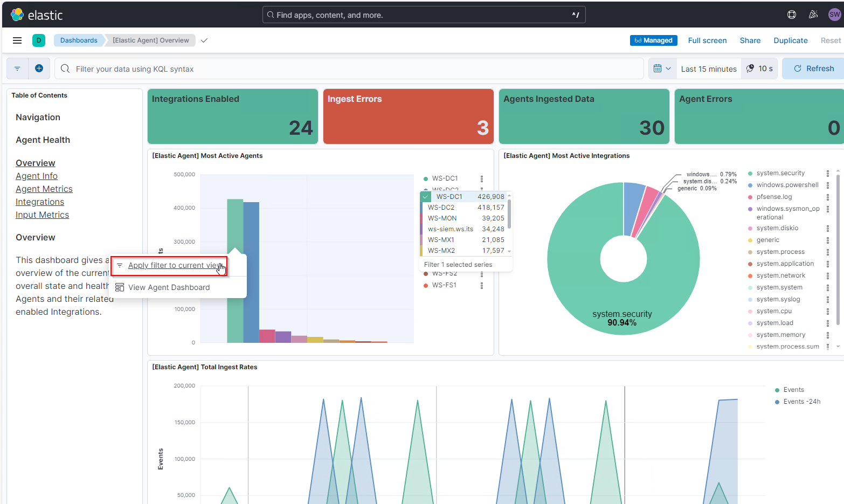Toggle WS-FS1 legend entry visibility

tap(444, 285)
